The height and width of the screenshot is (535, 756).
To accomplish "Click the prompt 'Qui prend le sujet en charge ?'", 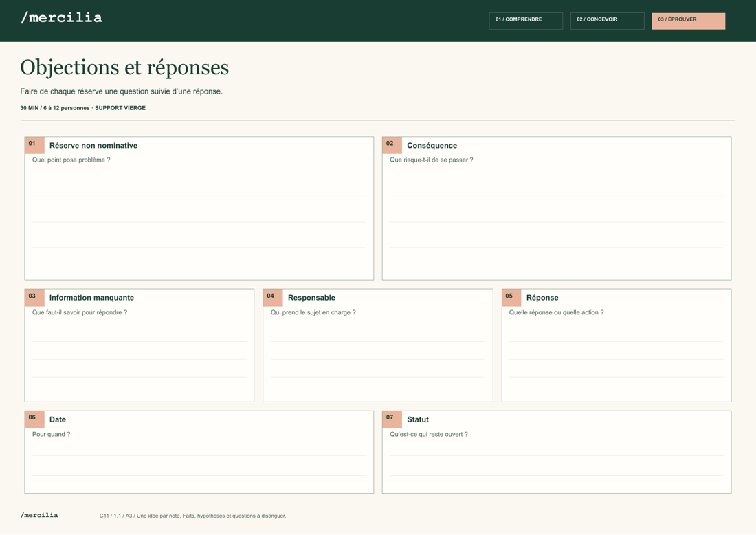I will (x=313, y=312).
